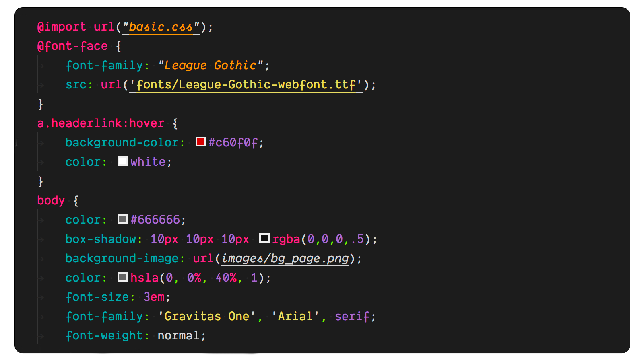644x362 pixels.
Task: Click the closing brace of the @font-face block
Action: [x=40, y=104]
